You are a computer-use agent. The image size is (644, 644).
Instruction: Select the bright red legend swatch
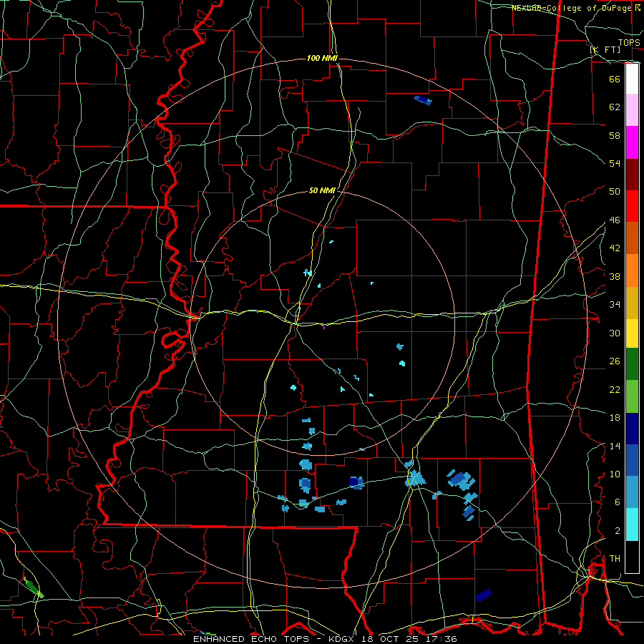(x=632, y=206)
